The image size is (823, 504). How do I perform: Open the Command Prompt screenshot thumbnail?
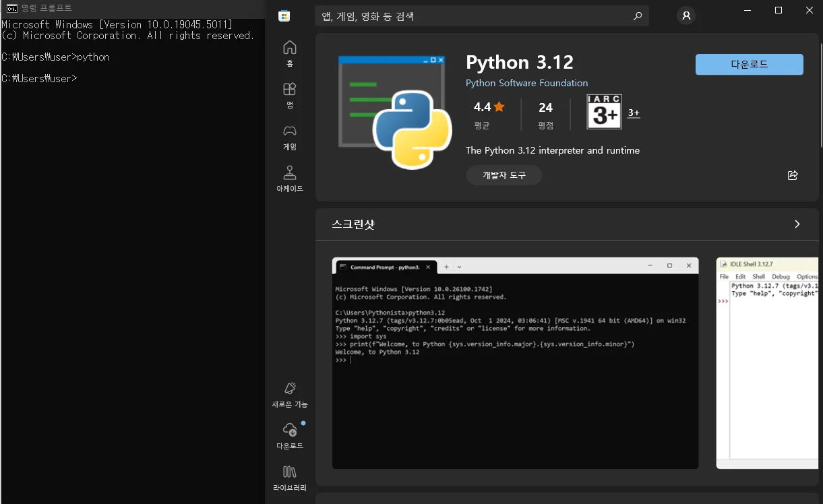[x=515, y=363]
